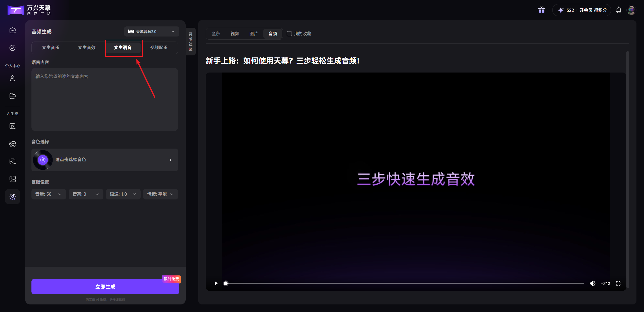
Task: Click the 立即生成 generate button
Action: [105, 286]
